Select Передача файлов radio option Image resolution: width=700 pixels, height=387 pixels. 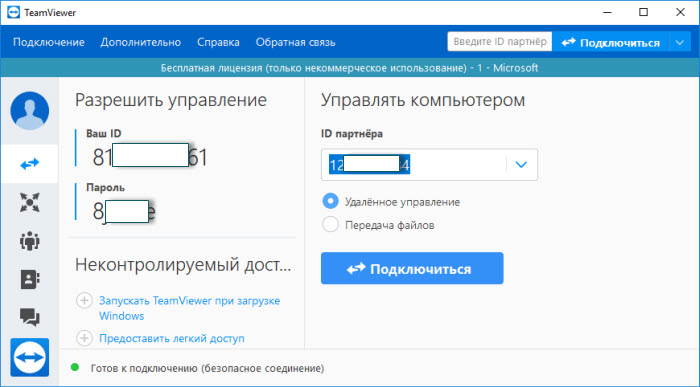330,224
